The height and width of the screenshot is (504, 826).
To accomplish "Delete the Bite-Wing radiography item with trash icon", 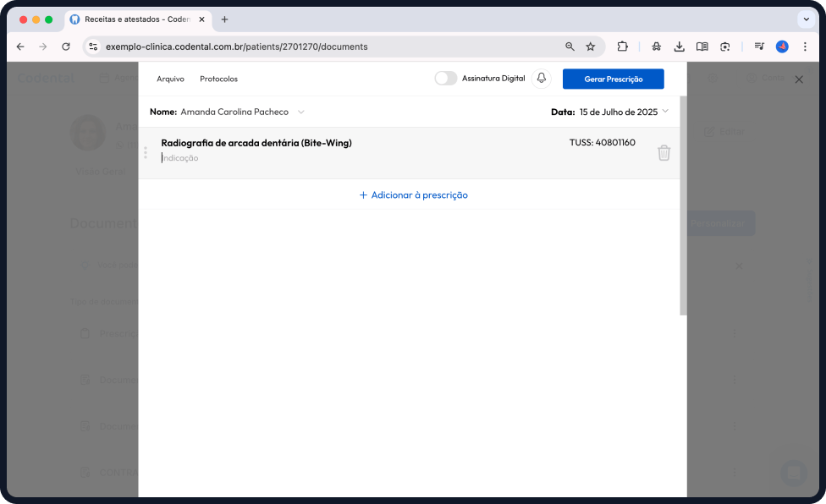I will click(x=664, y=153).
